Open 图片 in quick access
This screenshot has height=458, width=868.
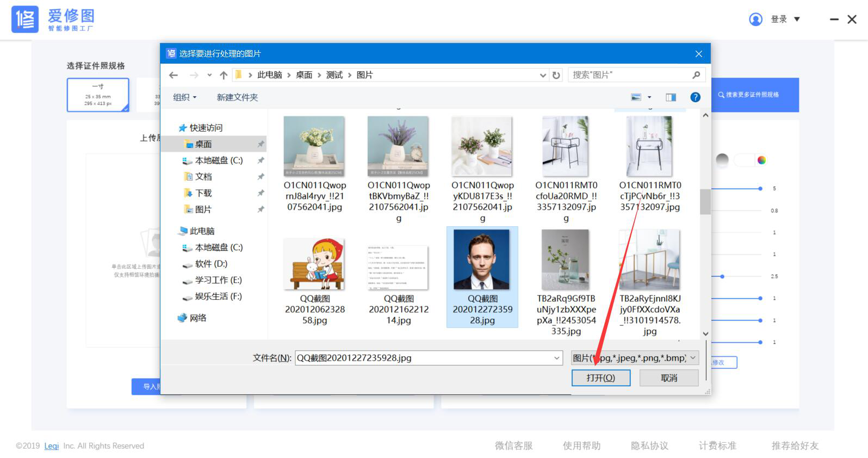click(203, 209)
